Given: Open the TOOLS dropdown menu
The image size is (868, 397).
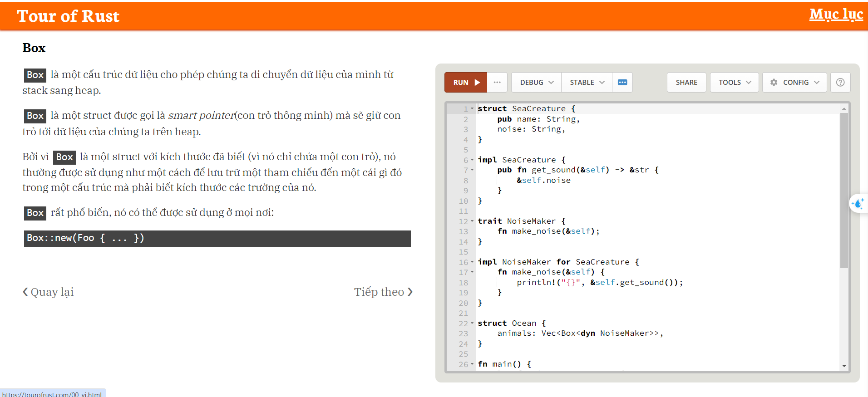Looking at the screenshot, I should click(x=735, y=83).
